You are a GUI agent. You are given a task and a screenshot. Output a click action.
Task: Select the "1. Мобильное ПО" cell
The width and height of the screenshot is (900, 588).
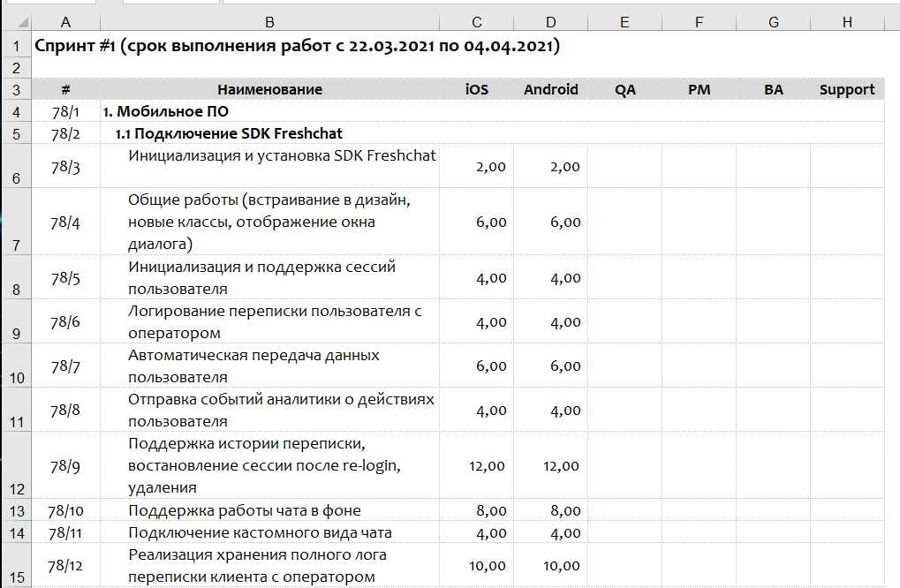coord(166,111)
